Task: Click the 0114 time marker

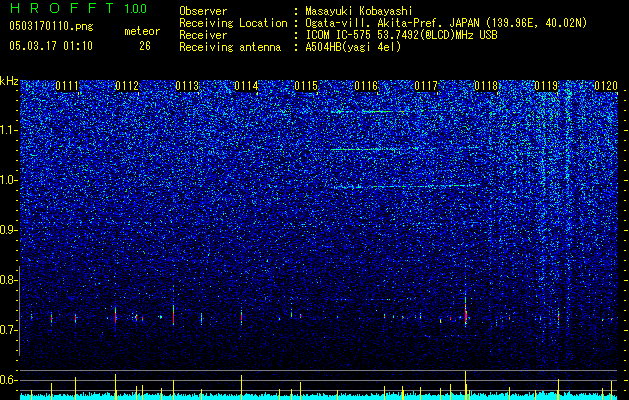Action: (x=246, y=86)
